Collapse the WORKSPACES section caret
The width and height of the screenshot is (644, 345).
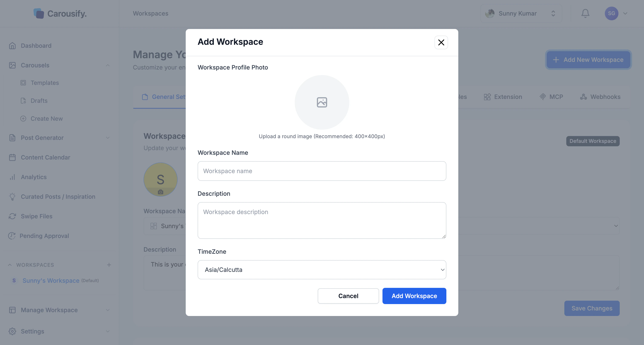click(x=10, y=265)
